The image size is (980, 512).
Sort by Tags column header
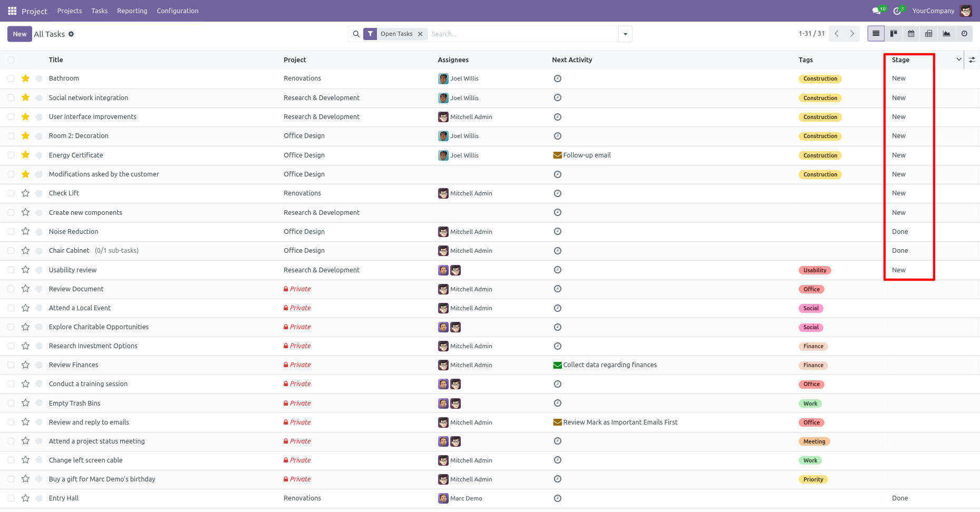click(806, 60)
